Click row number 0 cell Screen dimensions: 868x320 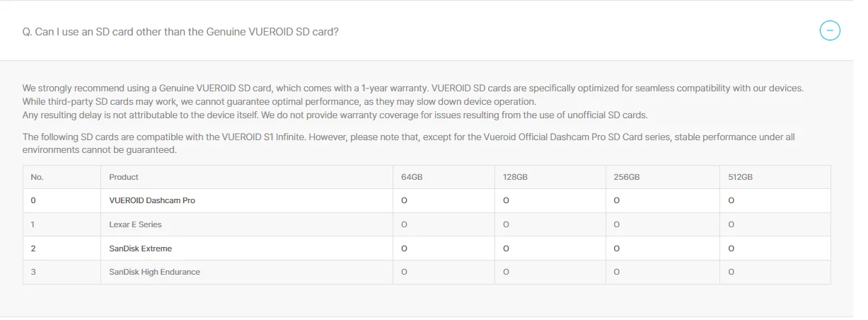[62, 200]
